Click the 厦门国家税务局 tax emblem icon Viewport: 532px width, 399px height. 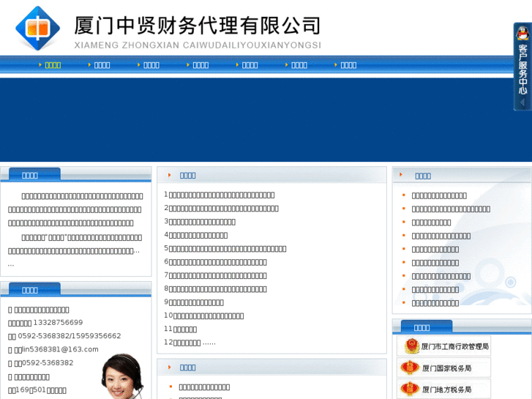(410, 368)
